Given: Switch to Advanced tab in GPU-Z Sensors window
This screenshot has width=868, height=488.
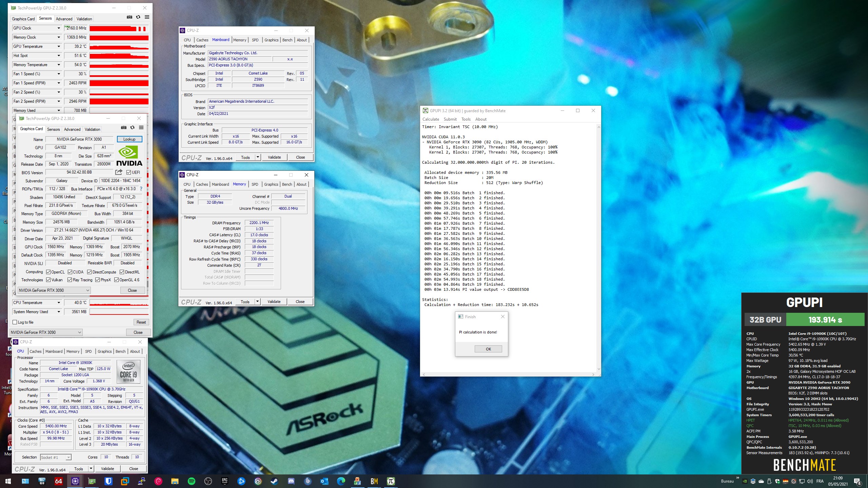Looking at the screenshot, I should (64, 19).
